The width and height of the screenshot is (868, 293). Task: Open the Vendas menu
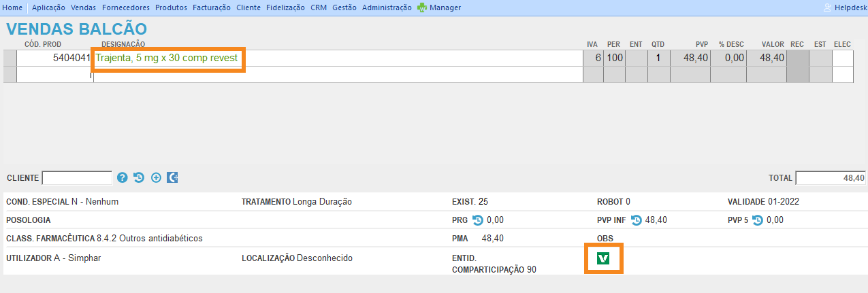pos(83,7)
